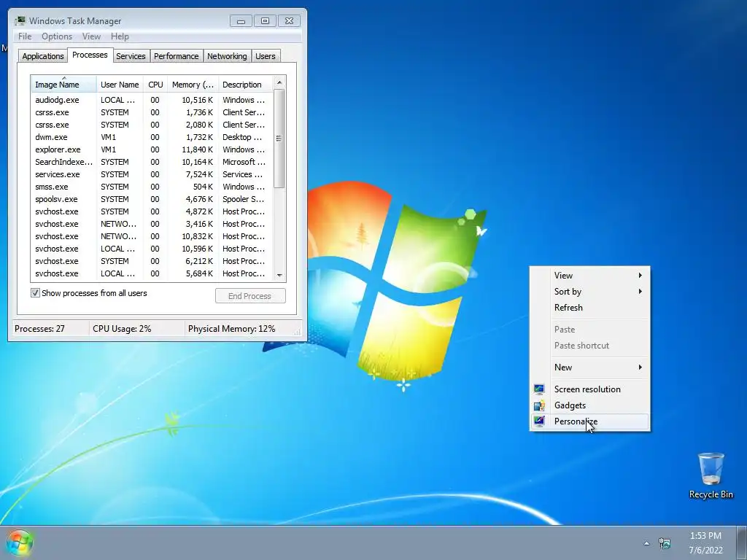The height and width of the screenshot is (560, 747).
Task: Select the audiodg.exe process row
Action: coord(152,100)
